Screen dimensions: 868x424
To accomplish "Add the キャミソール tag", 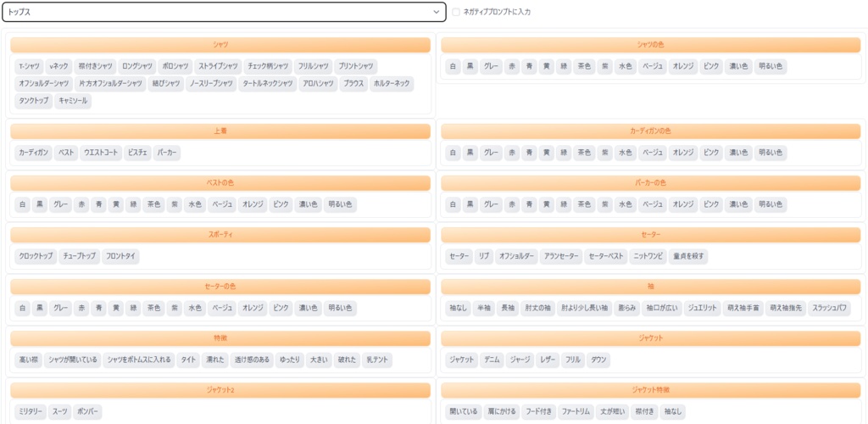I will 73,101.
